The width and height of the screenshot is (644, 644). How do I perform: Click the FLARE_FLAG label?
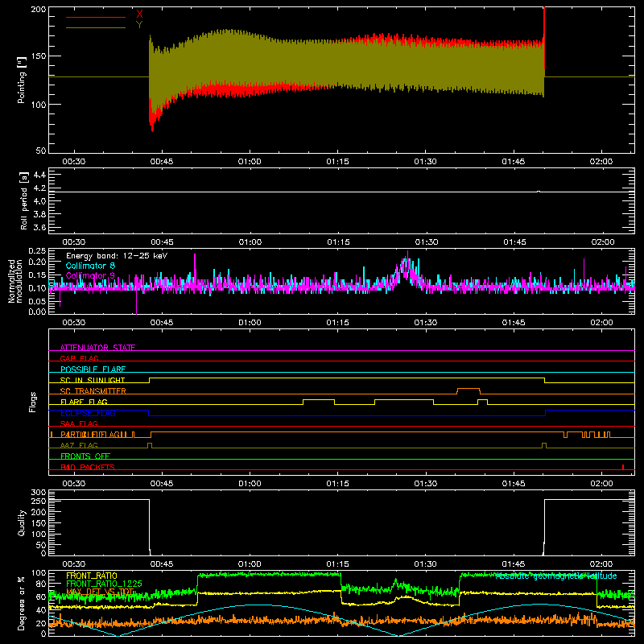click(x=84, y=402)
